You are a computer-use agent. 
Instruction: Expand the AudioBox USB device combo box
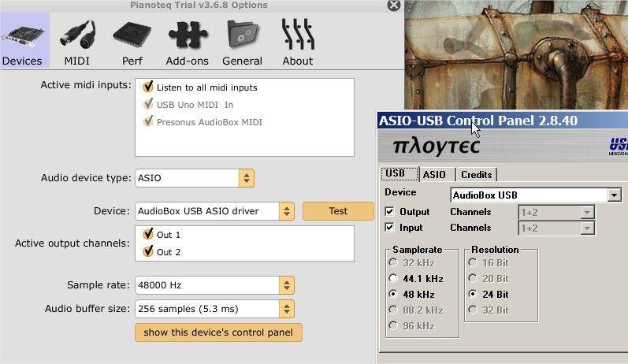[x=614, y=195]
